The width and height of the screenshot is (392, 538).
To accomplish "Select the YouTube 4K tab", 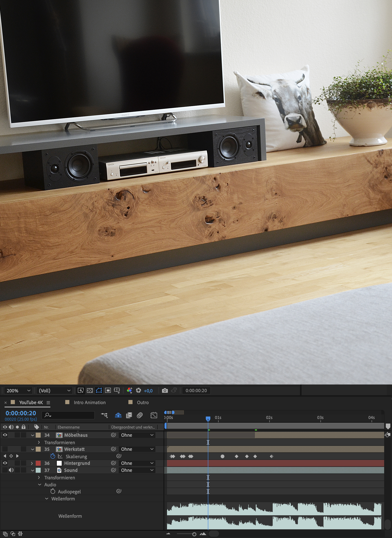I will click(31, 402).
